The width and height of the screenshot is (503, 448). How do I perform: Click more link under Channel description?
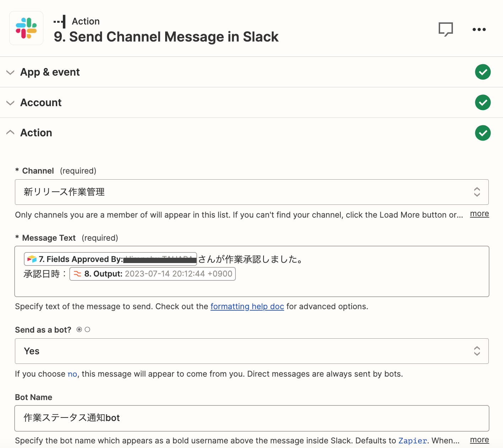479,214
